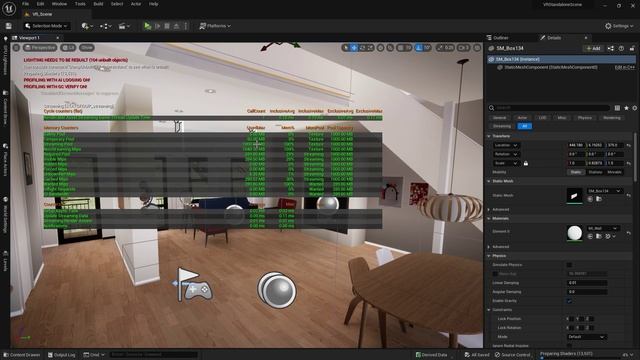The height and width of the screenshot is (360, 640).
Task: Set Mobility to Static
Action: 576,172
